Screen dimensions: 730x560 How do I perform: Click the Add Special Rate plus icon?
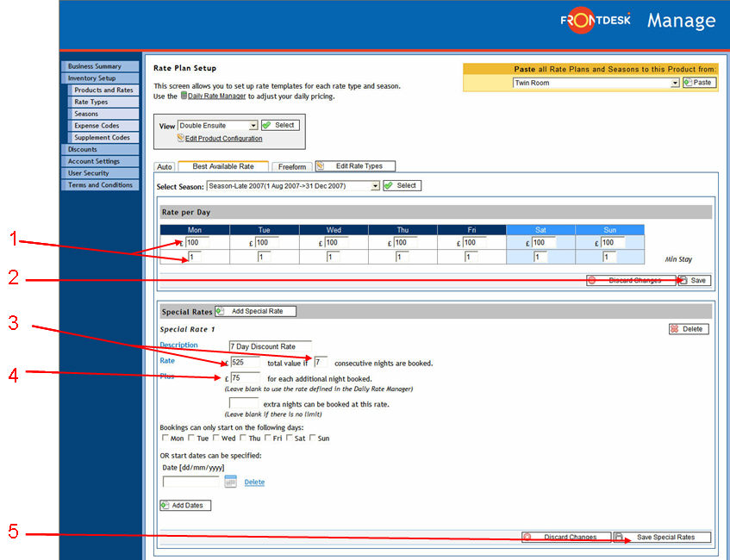point(220,311)
